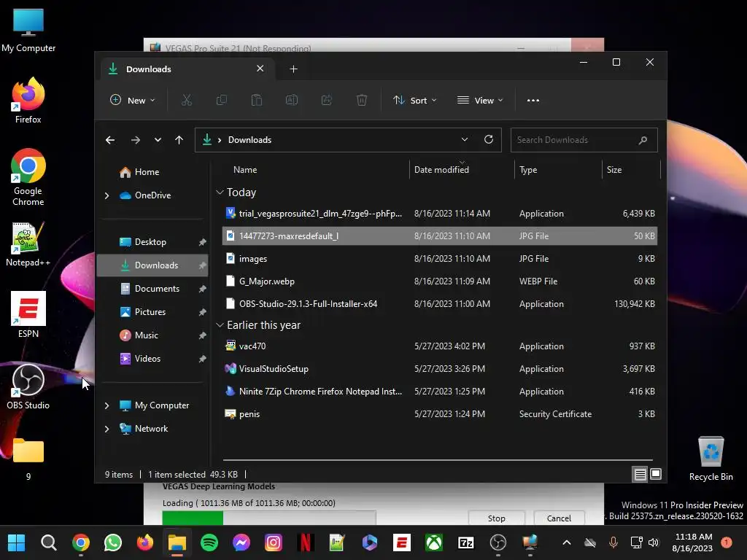
Task: Select OBS-Studio-29.1.3-Full-Installer-x64 file
Action: 440,304
